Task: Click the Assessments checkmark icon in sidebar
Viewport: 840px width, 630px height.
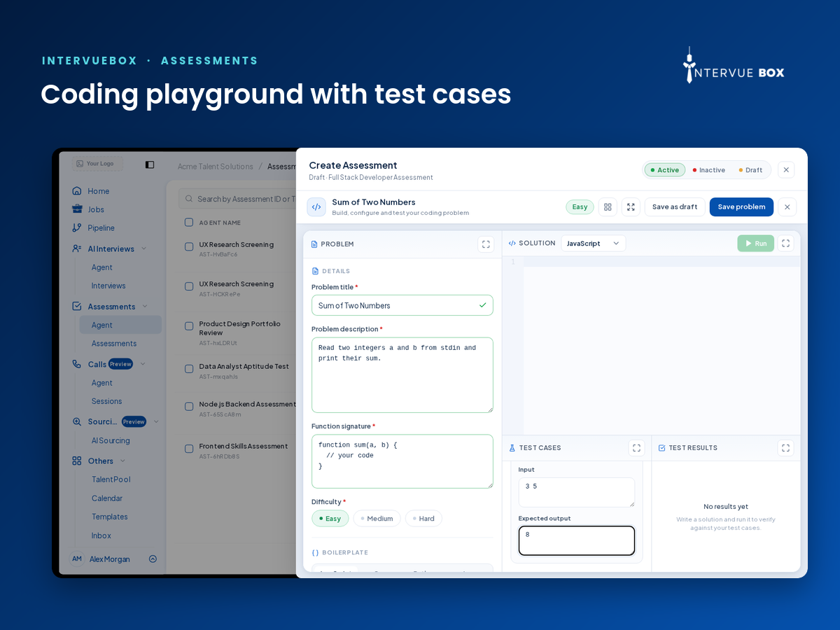Action: point(77,307)
